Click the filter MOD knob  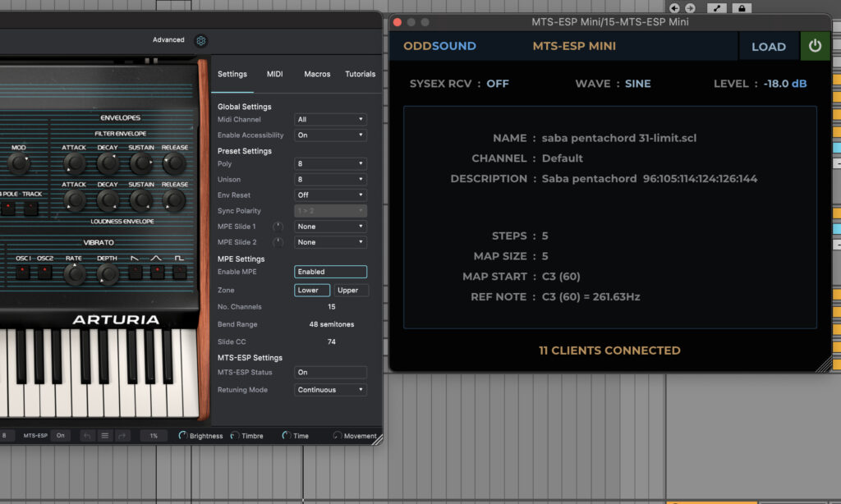tap(19, 163)
